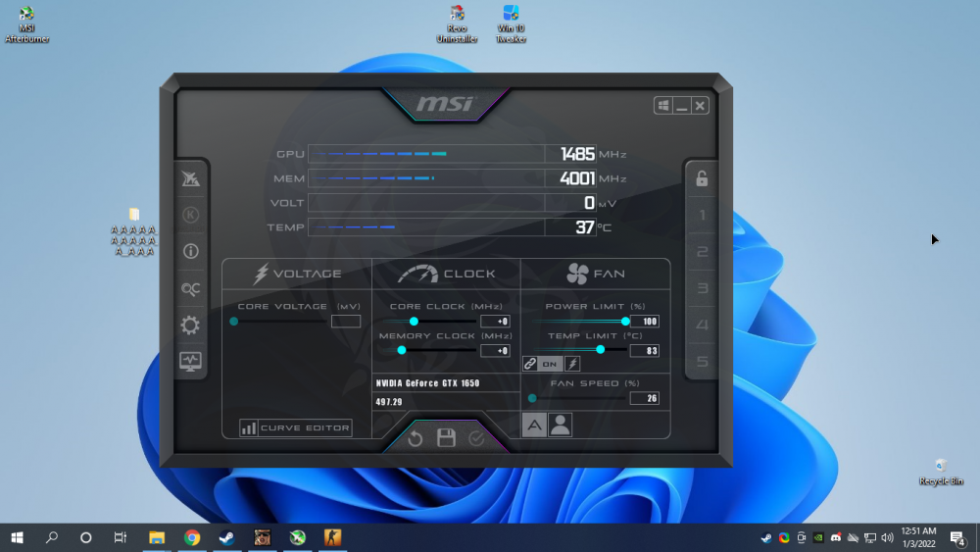Open Win 10 Tweaker desktop shortcut
980x552 pixels.
coord(511,25)
